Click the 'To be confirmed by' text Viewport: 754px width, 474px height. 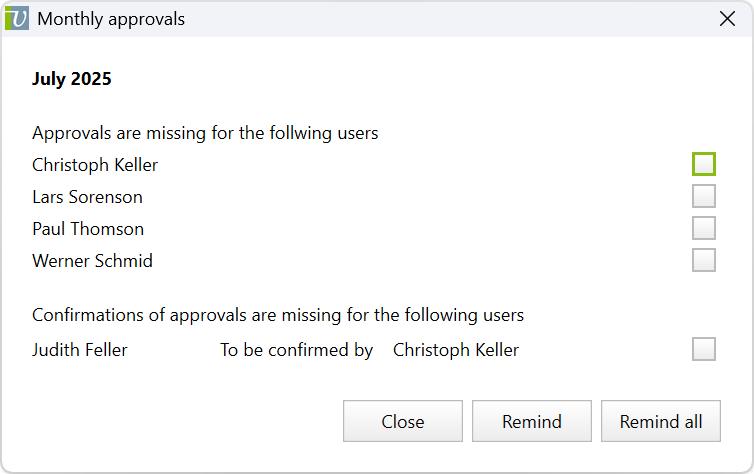click(x=297, y=350)
